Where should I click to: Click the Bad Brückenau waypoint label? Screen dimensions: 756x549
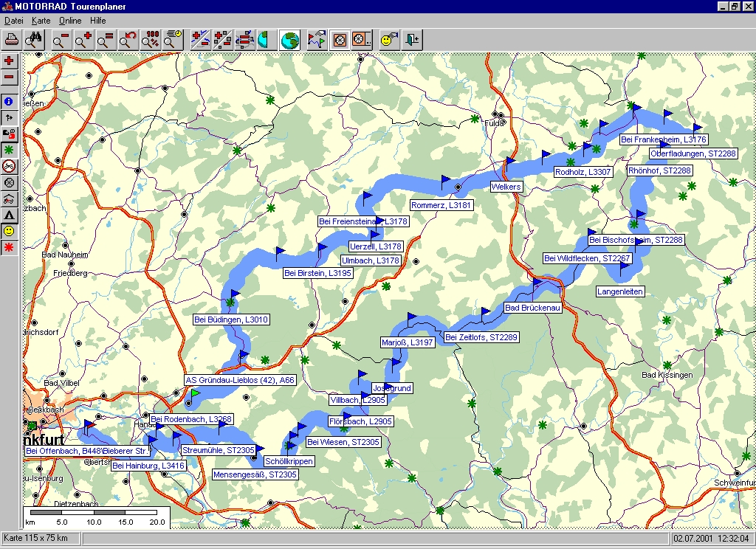pos(532,308)
